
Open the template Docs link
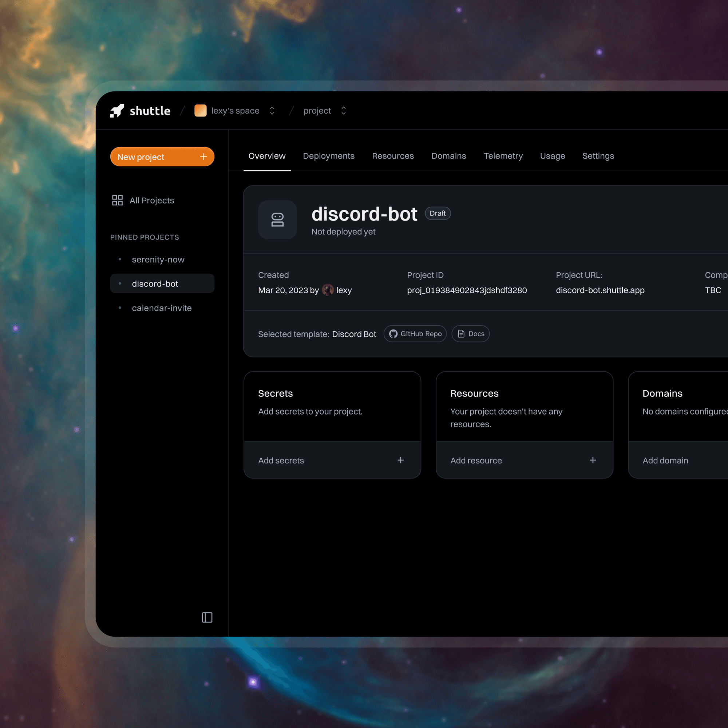tap(470, 334)
